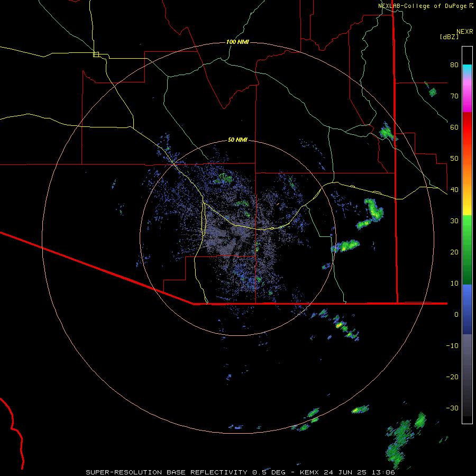Click the NEXR product label
This screenshot has height=476, width=476.
coord(465,32)
